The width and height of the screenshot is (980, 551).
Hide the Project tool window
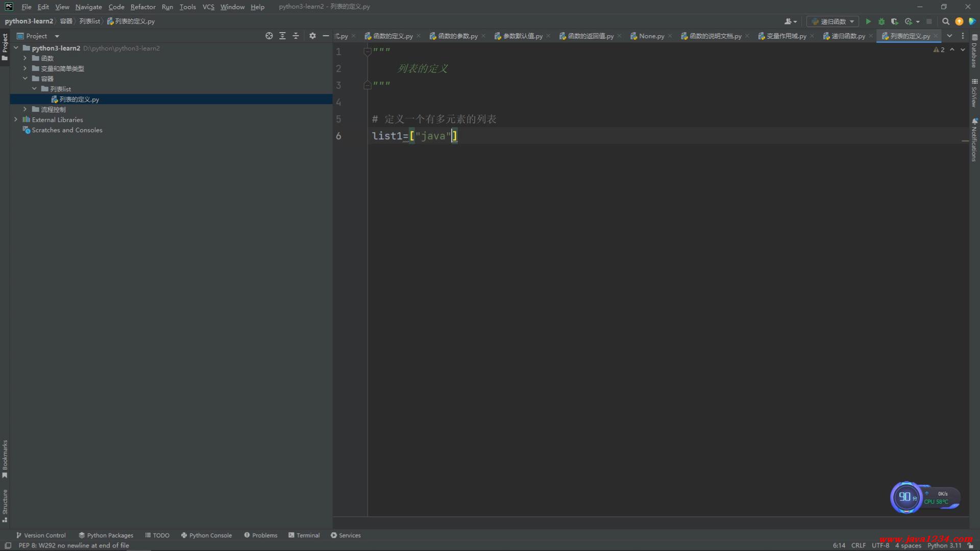pos(326,36)
